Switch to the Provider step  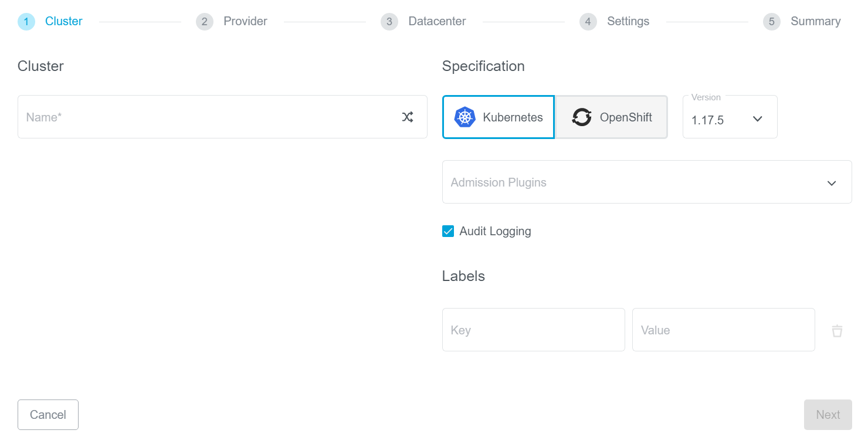pos(245,21)
